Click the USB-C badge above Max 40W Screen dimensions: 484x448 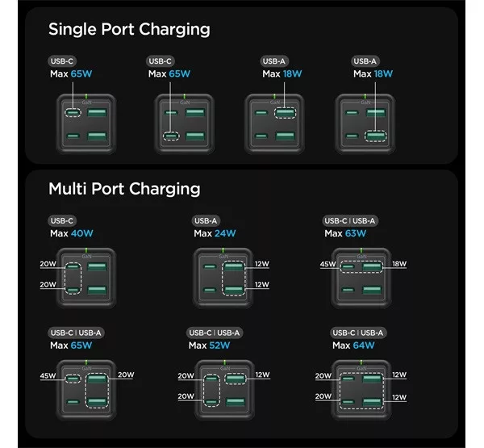(62, 221)
